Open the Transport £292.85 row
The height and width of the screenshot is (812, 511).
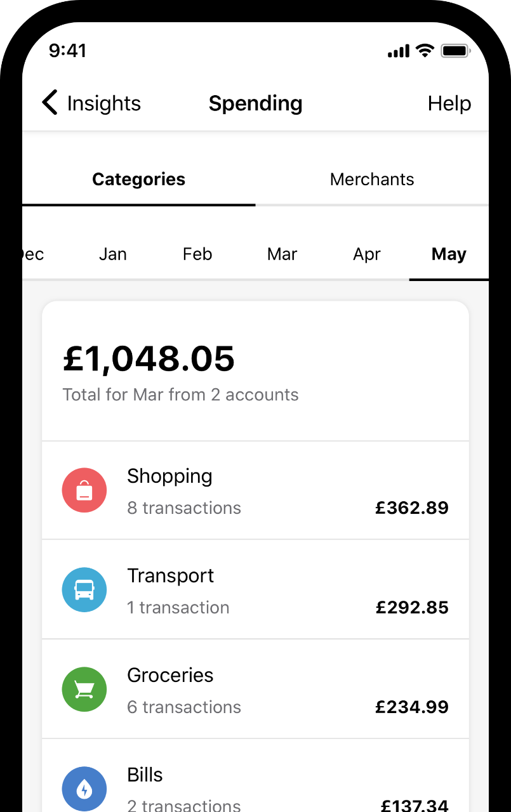point(255,590)
